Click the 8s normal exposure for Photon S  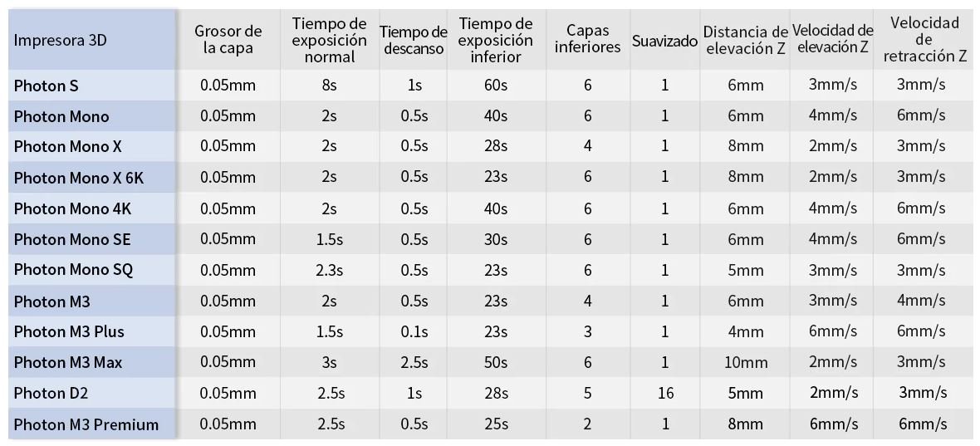point(329,86)
